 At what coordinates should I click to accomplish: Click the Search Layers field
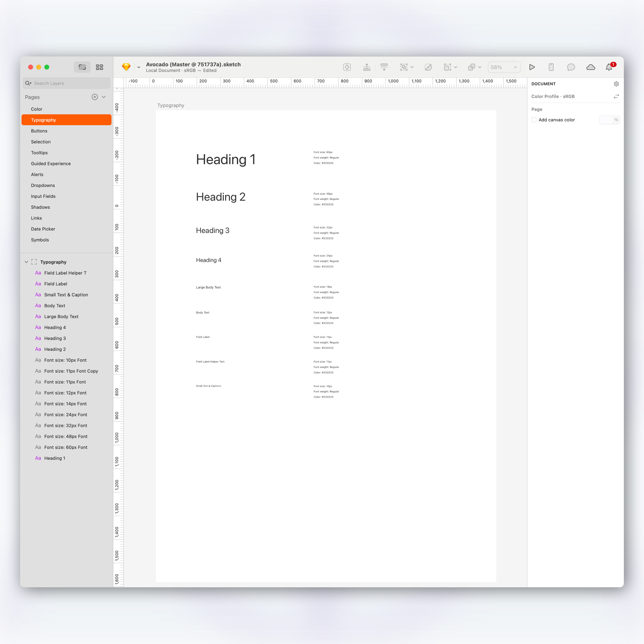[67, 83]
